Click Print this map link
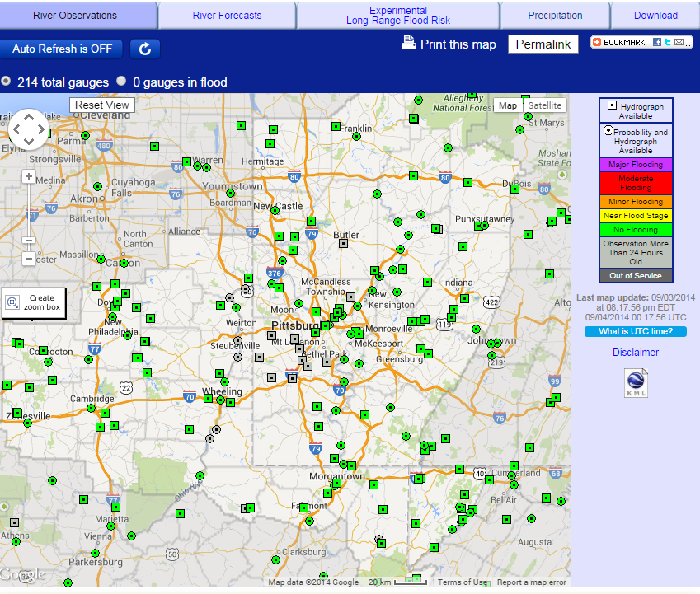The width and height of the screenshot is (700, 594). tap(458, 44)
